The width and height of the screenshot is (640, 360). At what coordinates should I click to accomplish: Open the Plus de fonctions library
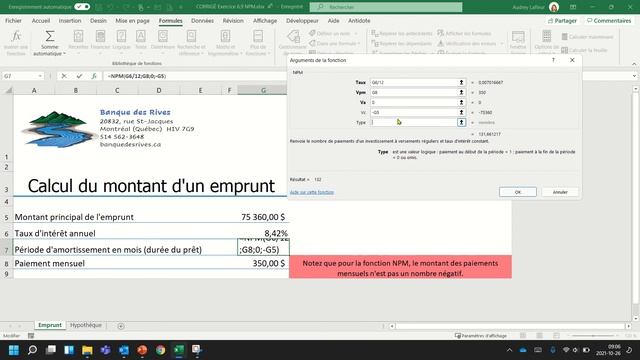point(258,42)
